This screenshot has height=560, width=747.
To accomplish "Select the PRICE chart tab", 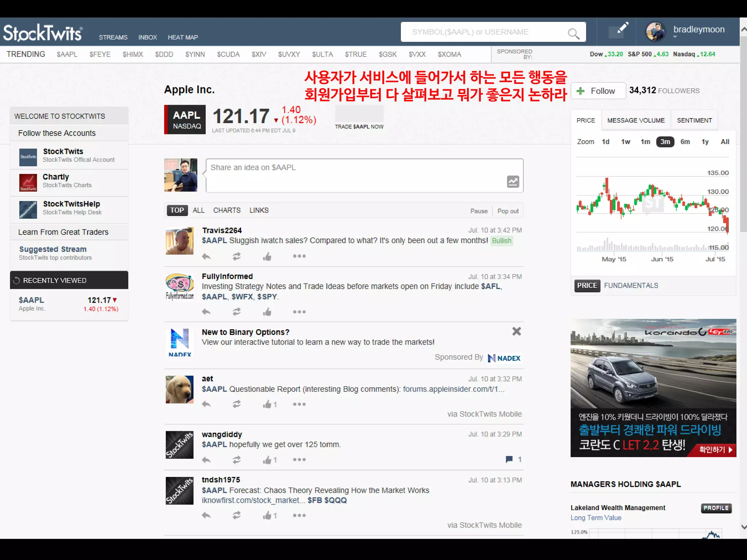I will (x=585, y=120).
